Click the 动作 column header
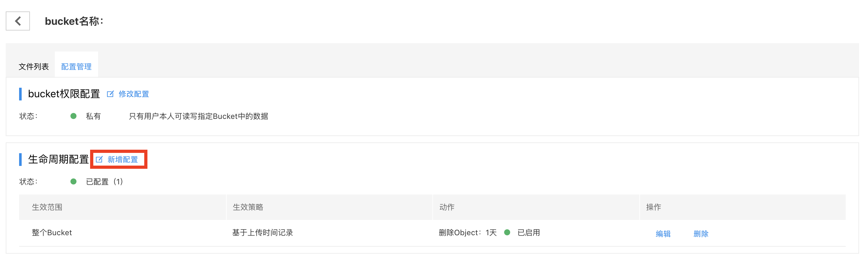 coord(447,207)
